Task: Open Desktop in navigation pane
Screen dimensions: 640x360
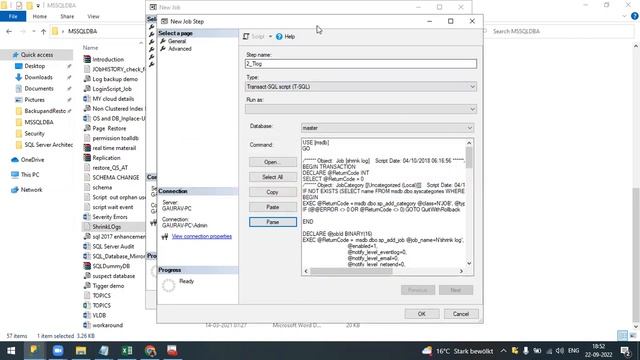Action: (x=34, y=66)
